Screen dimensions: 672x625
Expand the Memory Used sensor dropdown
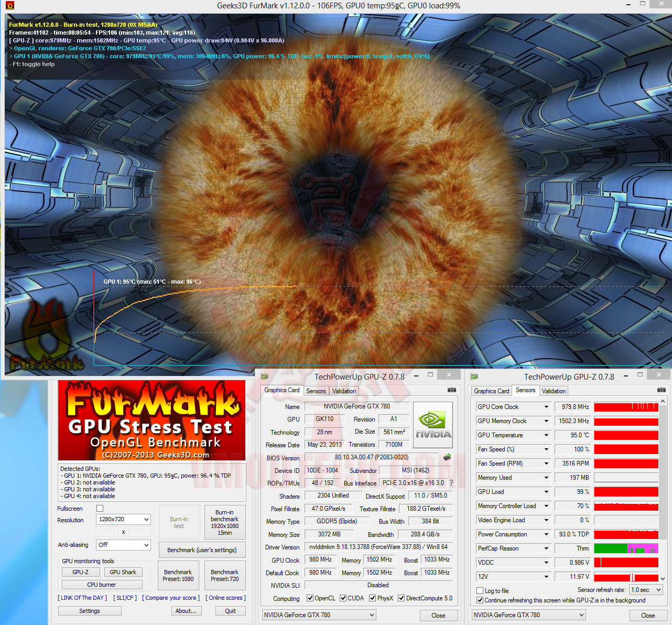click(546, 478)
